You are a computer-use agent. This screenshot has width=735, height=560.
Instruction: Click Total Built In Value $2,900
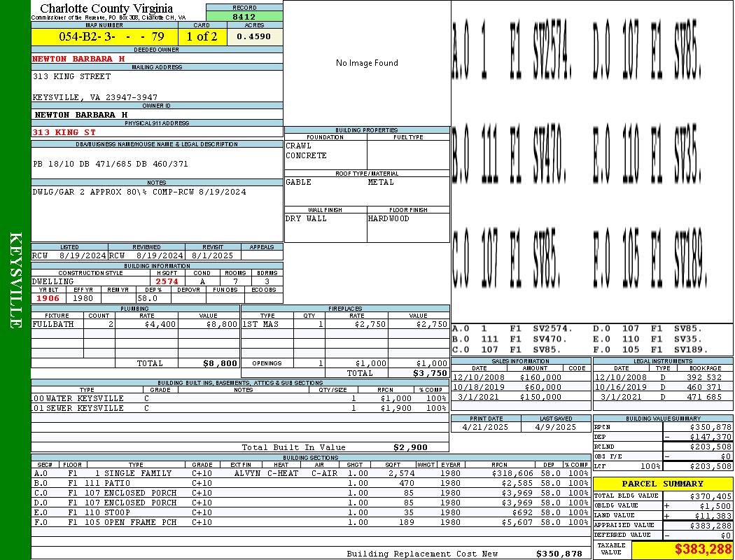[x=410, y=447]
